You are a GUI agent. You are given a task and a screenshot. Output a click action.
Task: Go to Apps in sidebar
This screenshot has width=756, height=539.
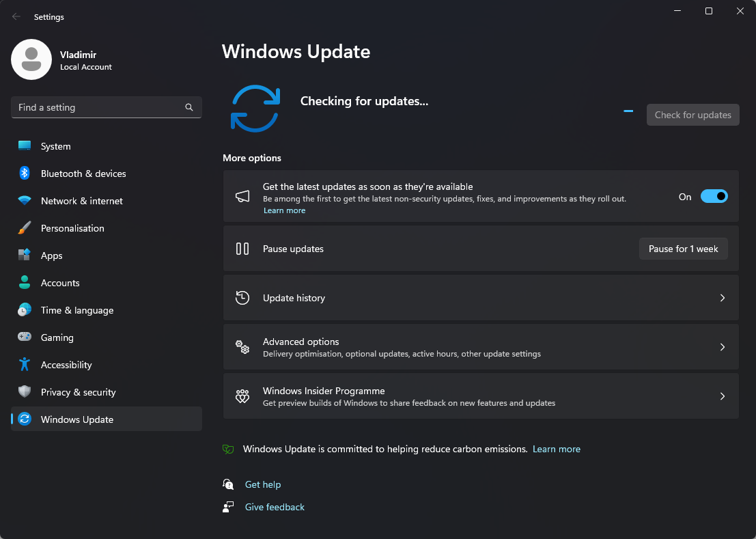(x=51, y=255)
